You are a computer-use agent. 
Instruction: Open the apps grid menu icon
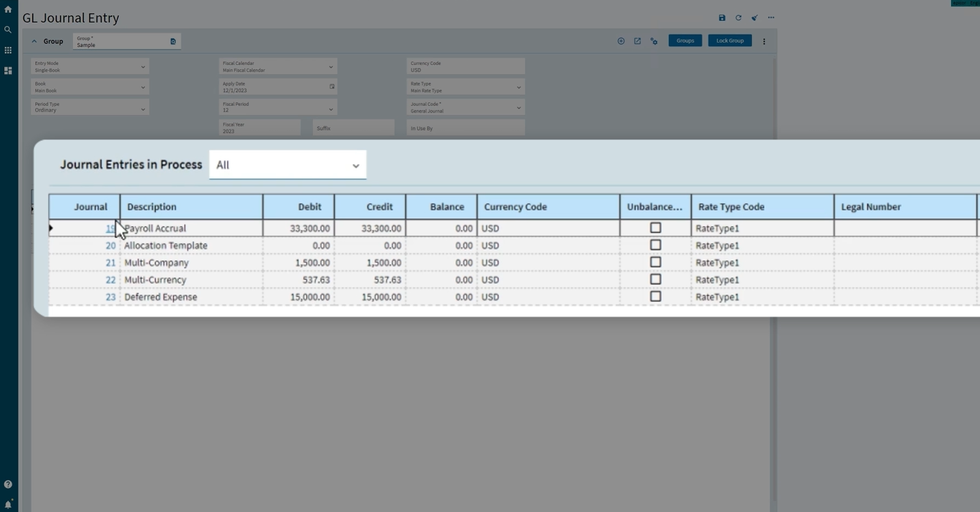(8, 50)
